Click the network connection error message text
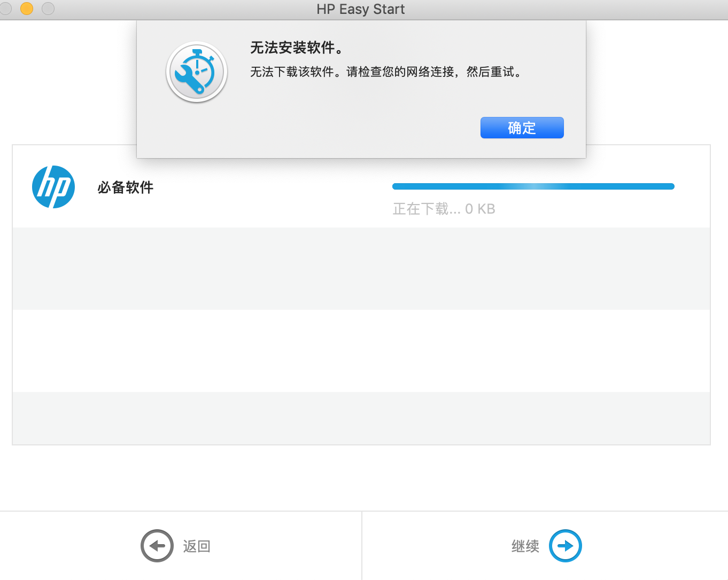The image size is (728, 580). [386, 72]
